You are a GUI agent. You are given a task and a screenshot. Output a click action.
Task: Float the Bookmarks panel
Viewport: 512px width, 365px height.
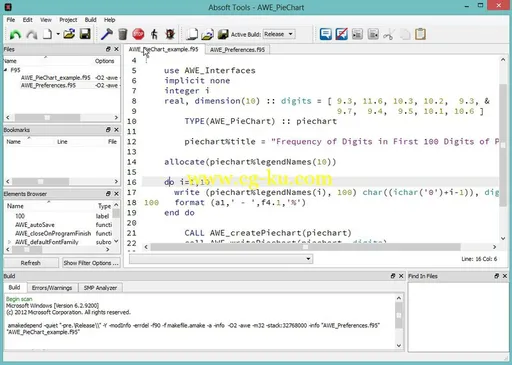(x=108, y=130)
